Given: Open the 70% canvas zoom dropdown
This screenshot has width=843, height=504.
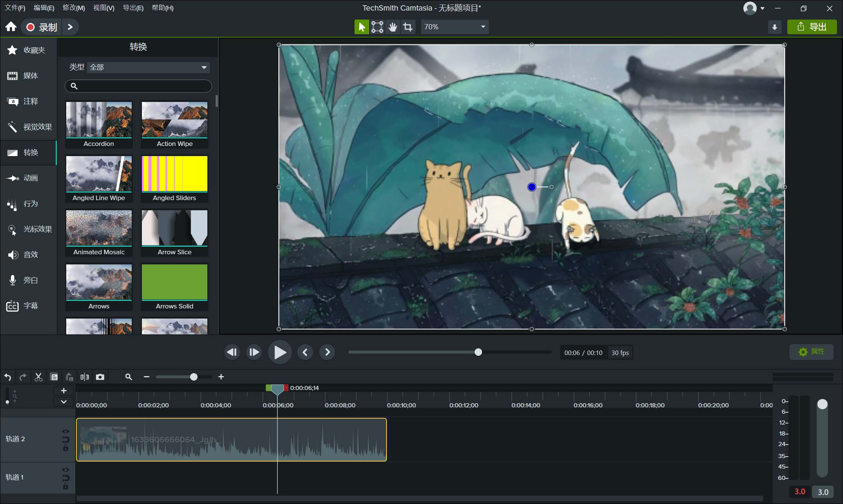Looking at the screenshot, I should pos(455,27).
